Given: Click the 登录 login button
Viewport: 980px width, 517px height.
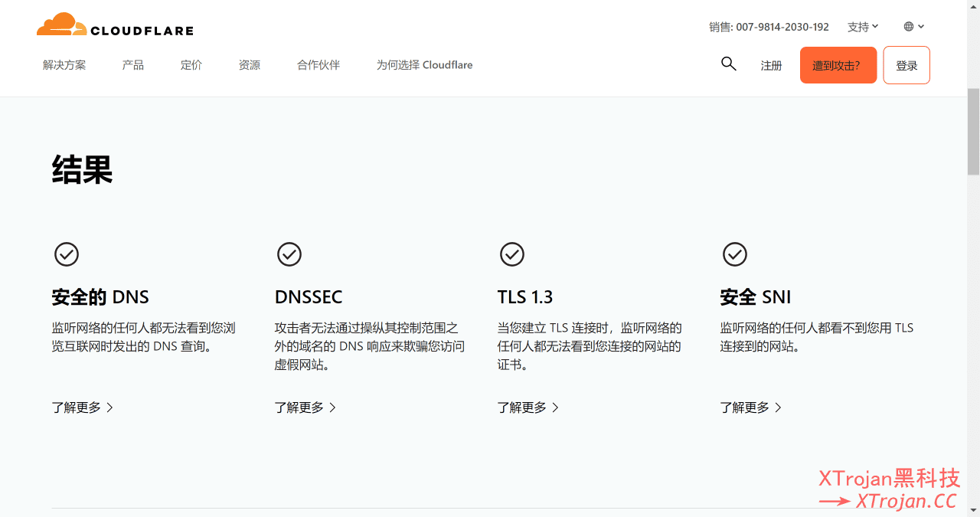Looking at the screenshot, I should click(906, 65).
